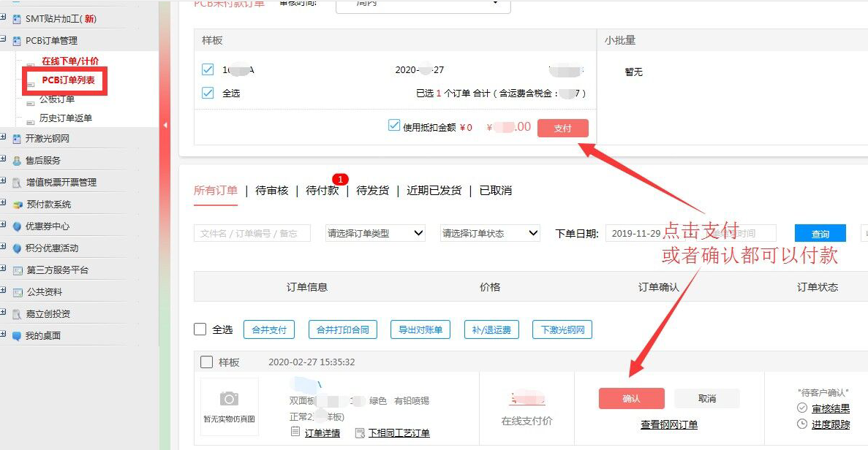
Task: Expand the 开激光钢网 tree node
Action: (x=4, y=138)
